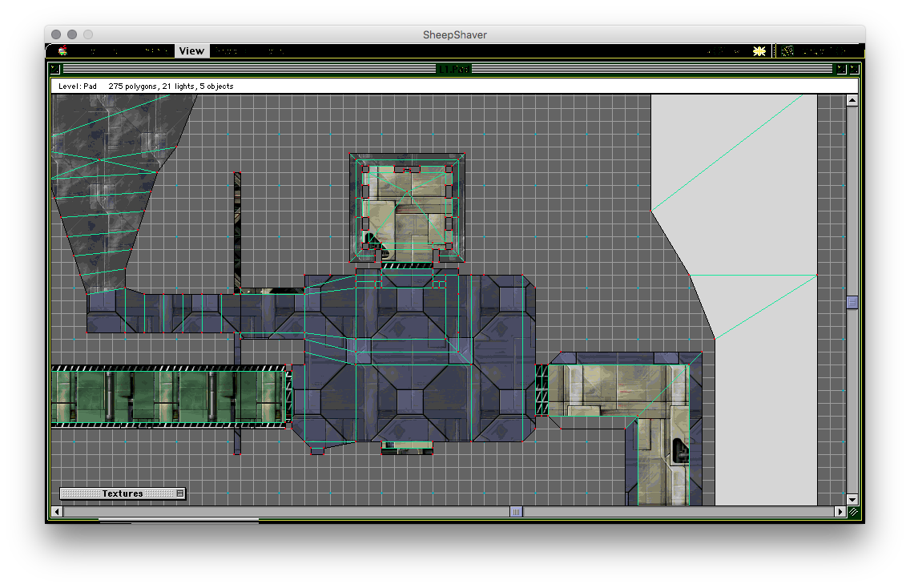Click the horizontal scrollbar right arrow

(x=840, y=511)
